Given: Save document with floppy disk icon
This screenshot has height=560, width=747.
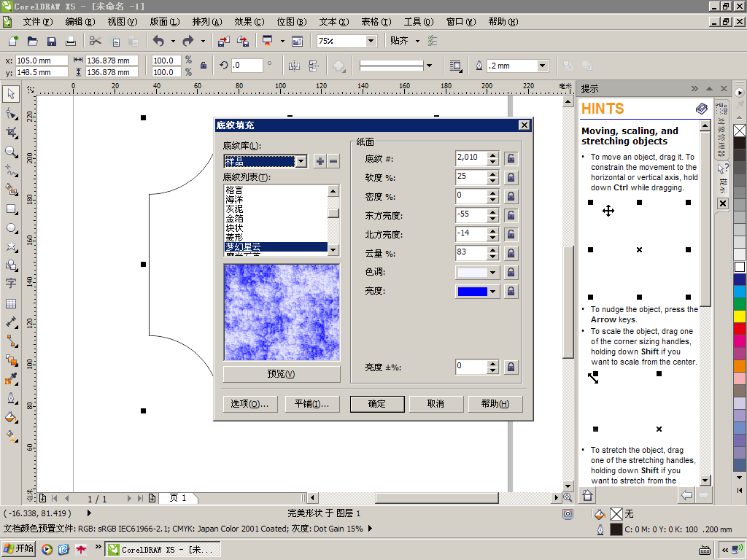Looking at the screenshot, I should click(x=52, y=41).
